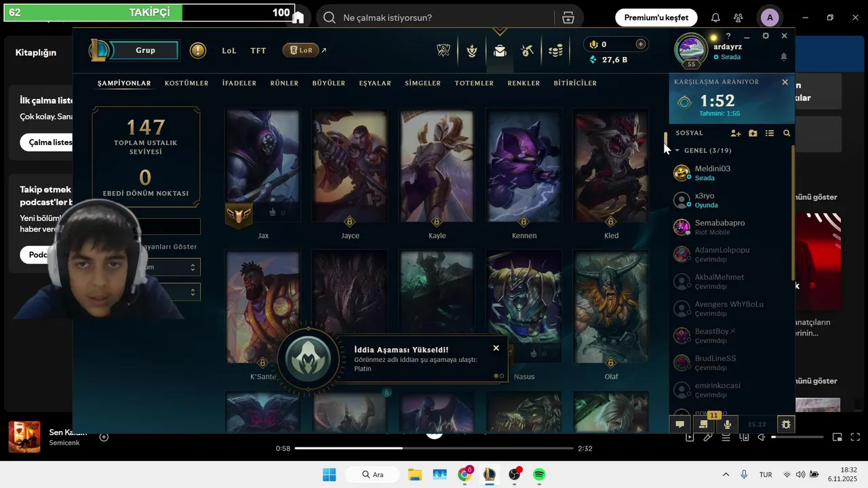The image size is (868, 488).
Task: Open Spotify notifications bell
Action: (x=715, y=18)
